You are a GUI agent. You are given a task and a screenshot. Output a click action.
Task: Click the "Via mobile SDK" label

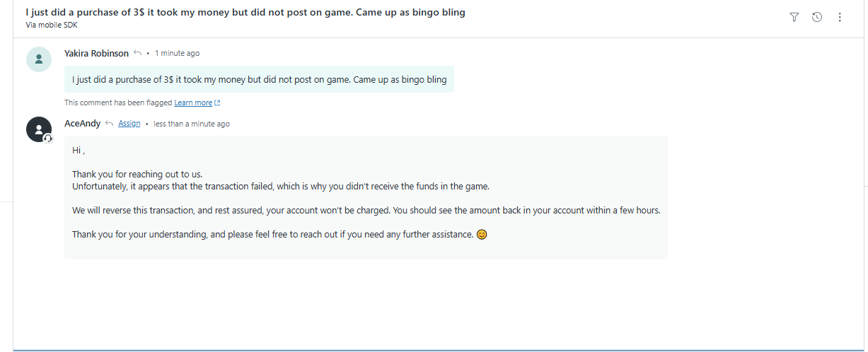52,25
